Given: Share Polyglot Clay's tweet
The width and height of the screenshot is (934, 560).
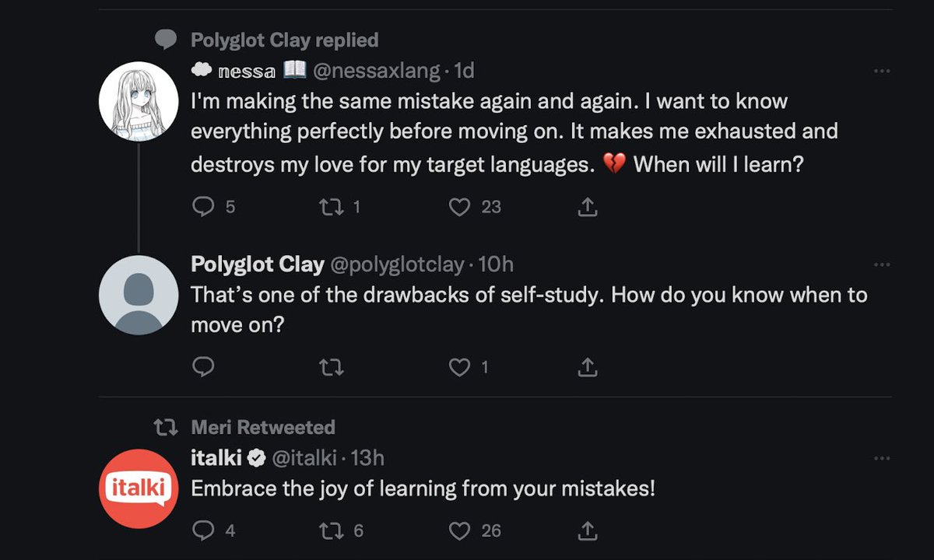Looking at the screenshot, I should [x=588, y=366].
